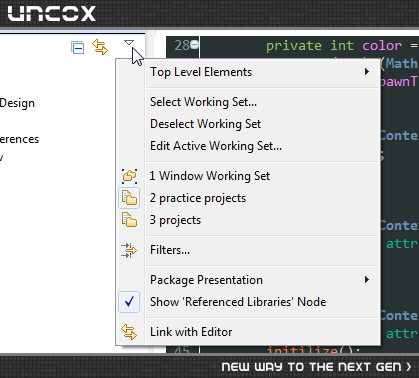Expand the Package Presentation submenu arrow
Viewport: 419px width, 378px height.
pyautogui.click(x=367, y=280)
